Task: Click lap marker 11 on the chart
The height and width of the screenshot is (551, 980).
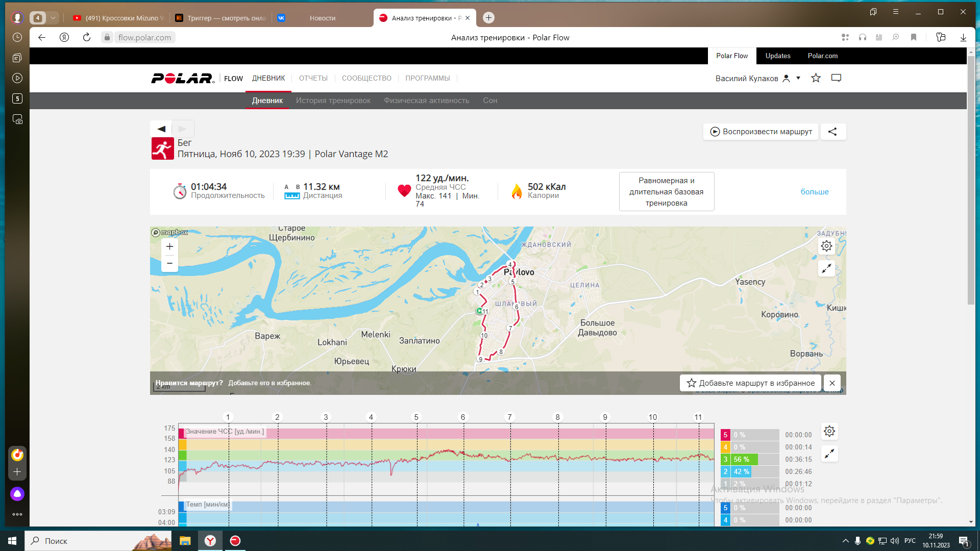Action: [698, 417]
